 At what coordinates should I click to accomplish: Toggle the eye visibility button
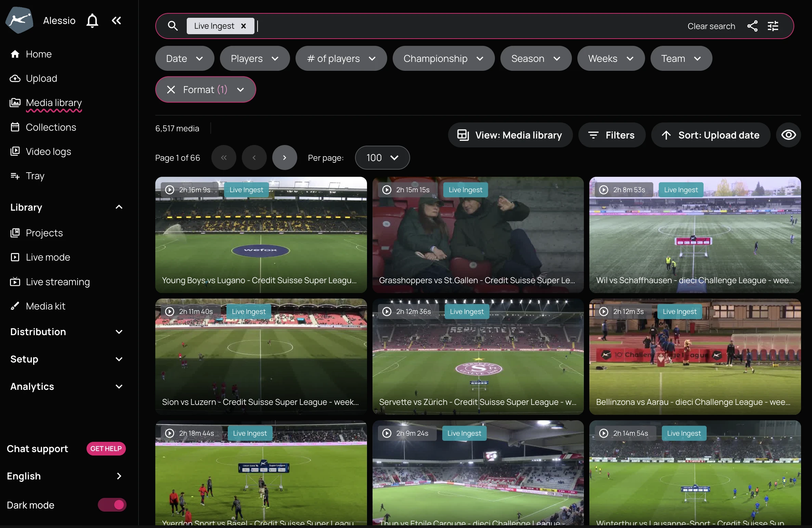coord(788,135)
